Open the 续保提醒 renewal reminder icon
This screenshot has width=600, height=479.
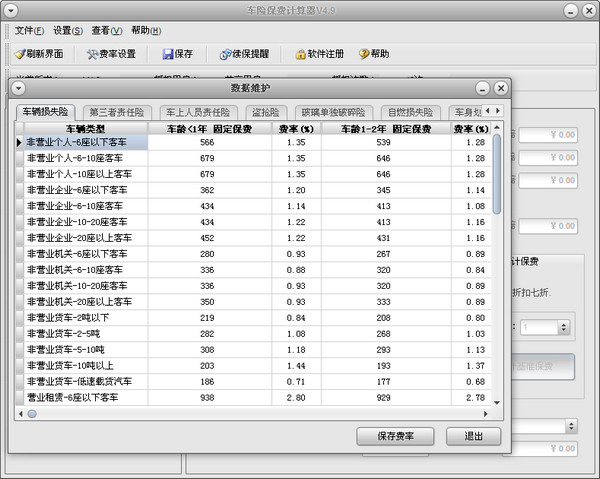(x=225, y=54)
